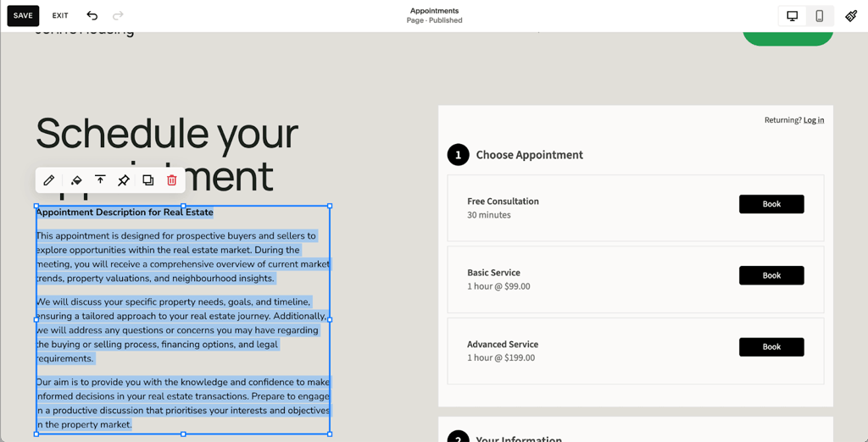Screen dimensions: 868x442
Task: Click the 'Page · Published' status text
Action: 434,20
